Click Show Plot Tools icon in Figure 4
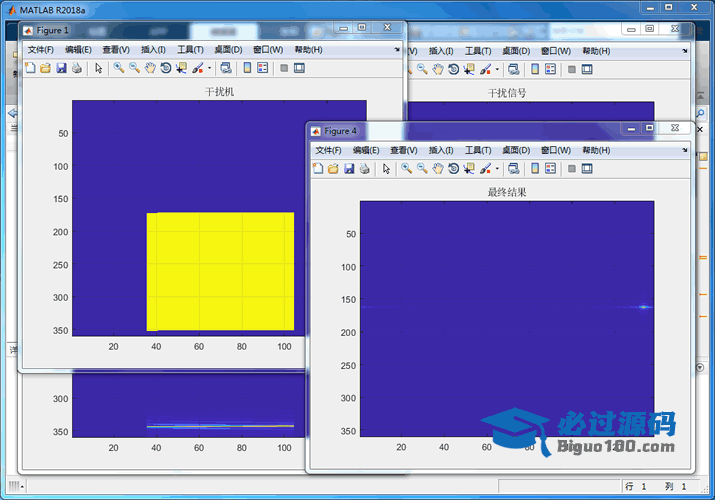 (x=587, y=168)
